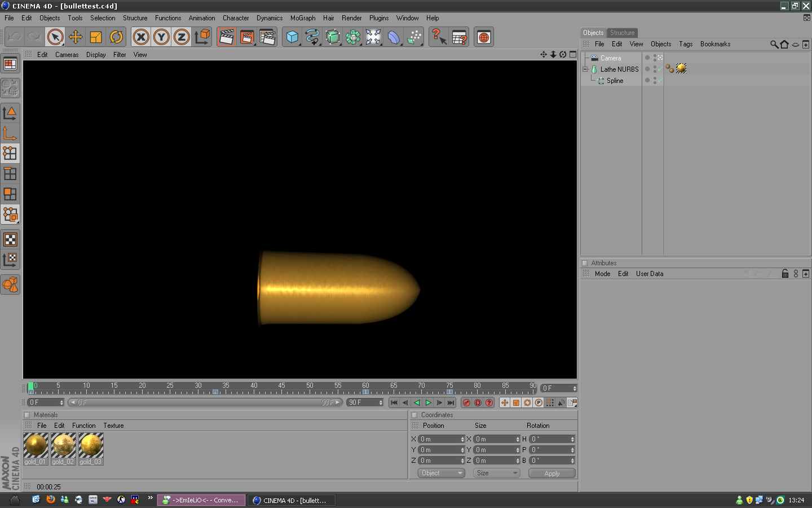Open Tags menu in Objects manager
Image resolution: width=812 pixels, height=508 pixels.
coord(686,44)
